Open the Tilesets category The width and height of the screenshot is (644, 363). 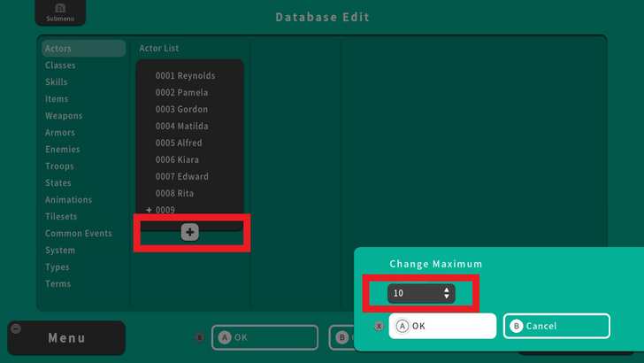tap(61, 217)
